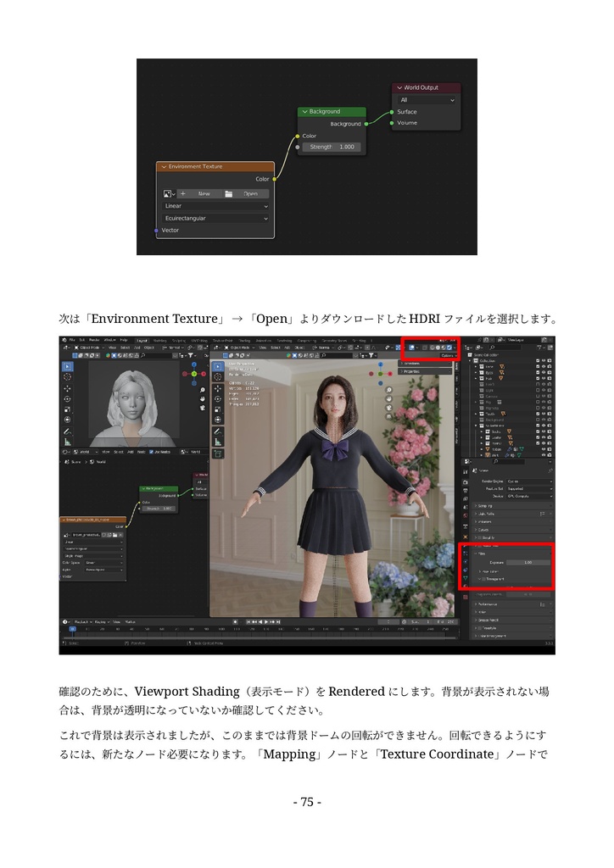Select the Transform tool in the gray head viewport
The image size is (614, 868).
click(x=68, y=420)
